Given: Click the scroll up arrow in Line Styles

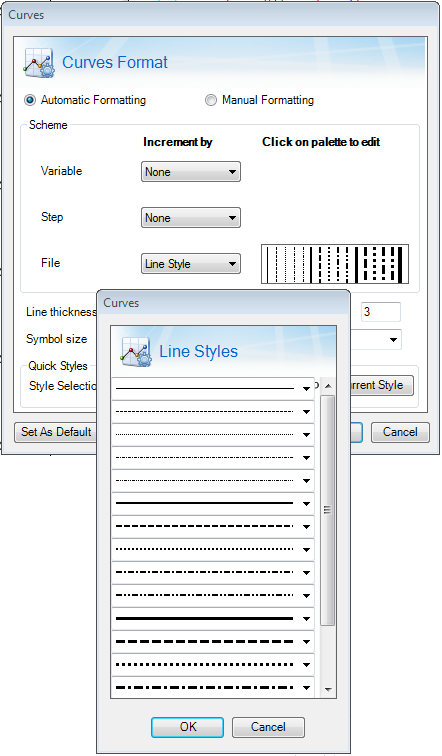Looking at the screenshot, I should point(328,386).
